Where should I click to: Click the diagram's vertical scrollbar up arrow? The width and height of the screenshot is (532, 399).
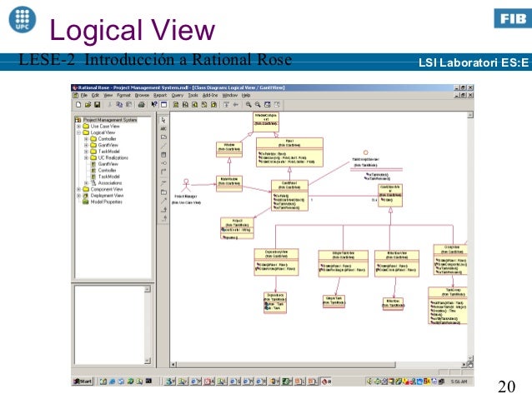(x=470, y=115)
